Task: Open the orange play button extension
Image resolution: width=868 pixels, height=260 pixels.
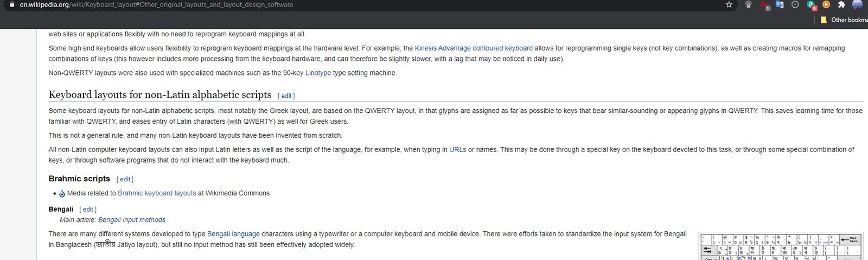Action: point(826,5)
